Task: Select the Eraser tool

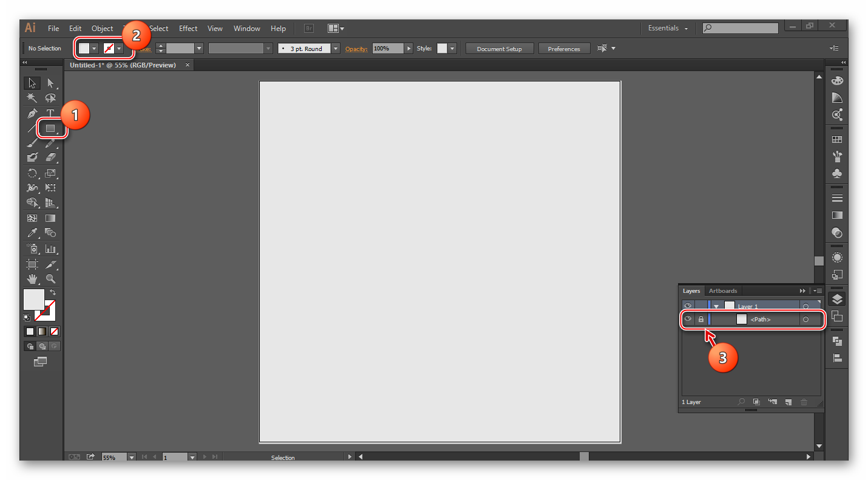Action: tap(50, 157)
